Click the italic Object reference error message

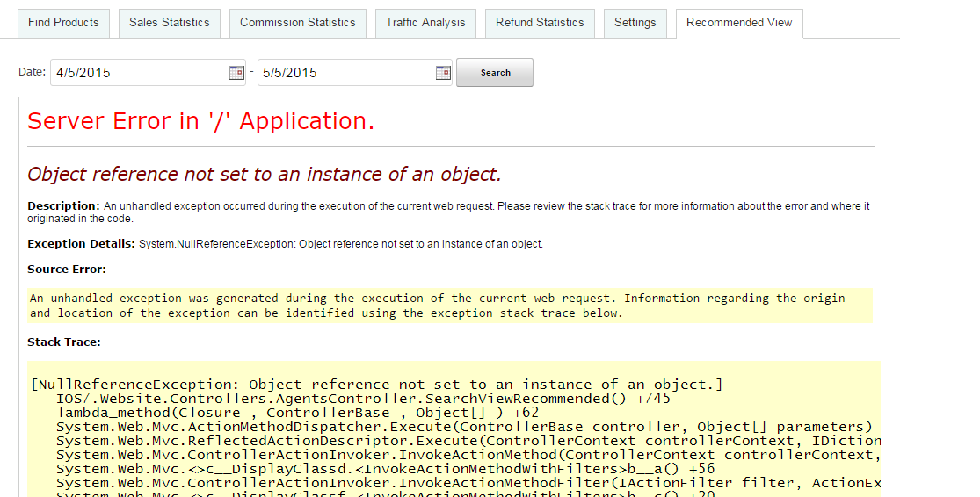264,174
